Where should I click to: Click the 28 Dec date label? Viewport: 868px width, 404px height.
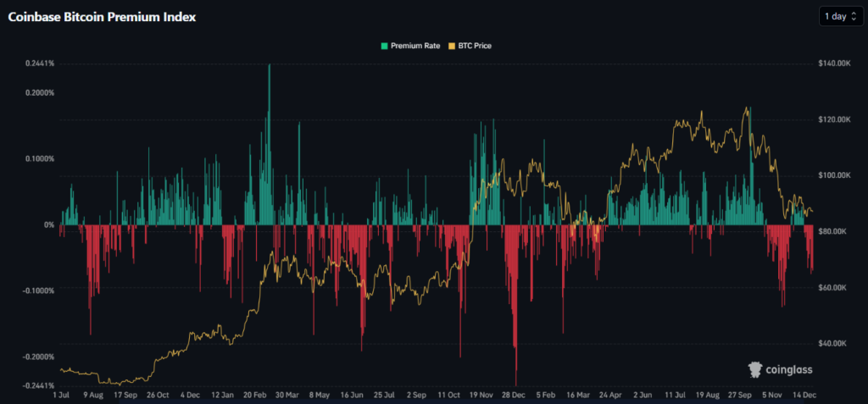[514, 396]
